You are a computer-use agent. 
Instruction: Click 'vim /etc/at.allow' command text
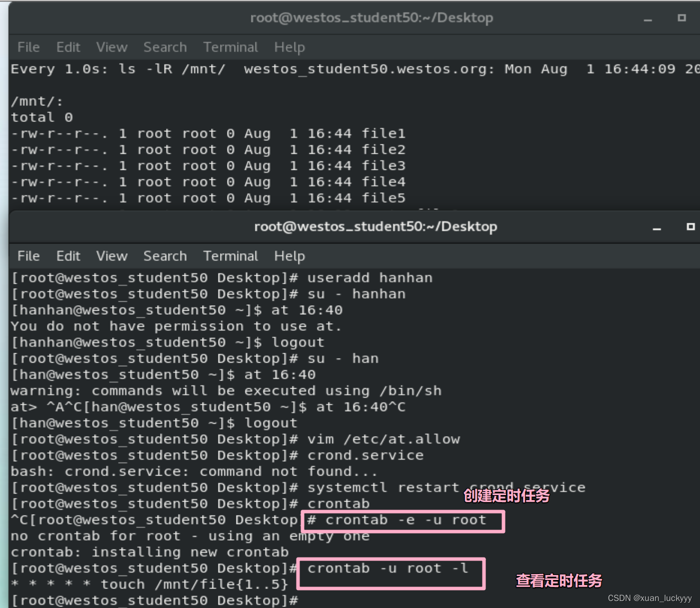(383, 439)
